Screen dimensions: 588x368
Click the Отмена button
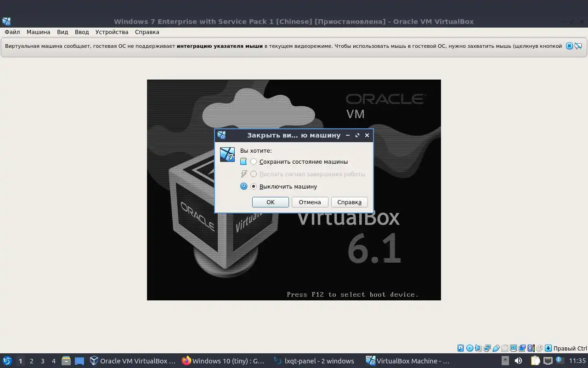[310, 202]
